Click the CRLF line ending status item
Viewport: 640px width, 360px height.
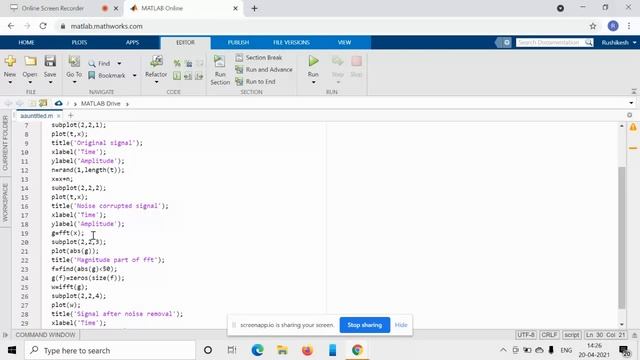549,335
